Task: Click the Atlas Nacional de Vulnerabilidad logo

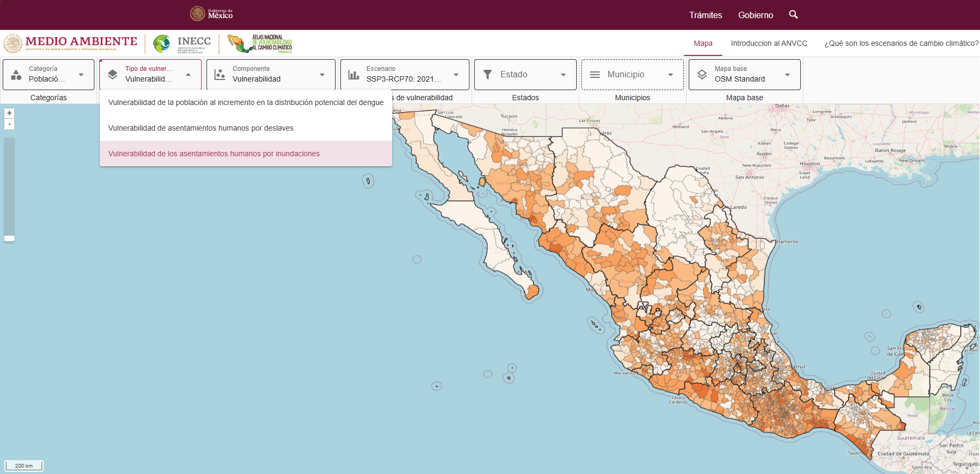Action: click(x=260, y=44)
